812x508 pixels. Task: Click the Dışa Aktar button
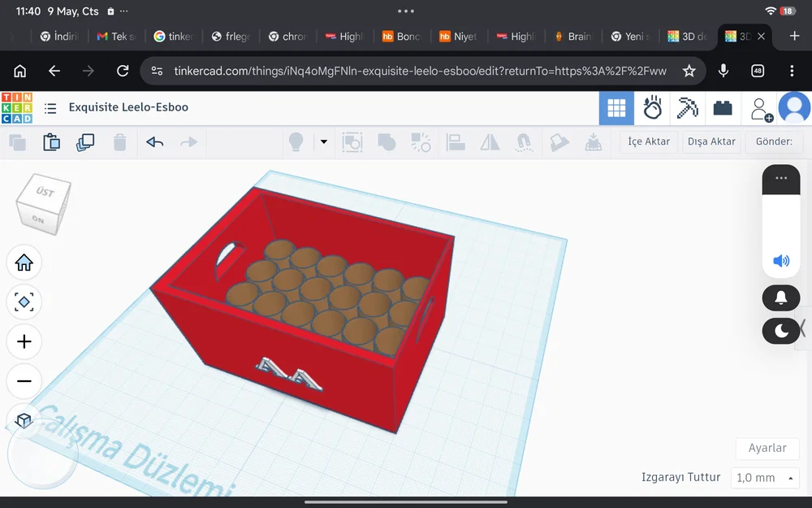click(x=711, y=141)
